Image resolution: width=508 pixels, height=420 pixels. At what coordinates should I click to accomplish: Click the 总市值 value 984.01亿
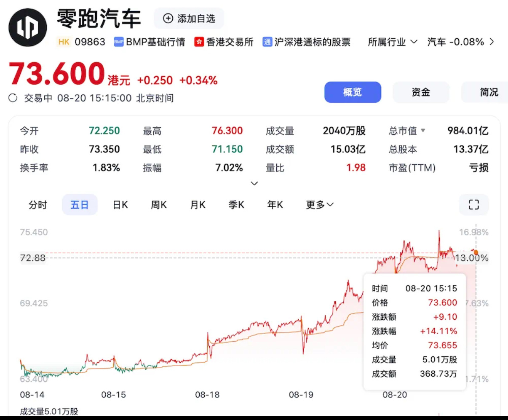tap(468, 131)
